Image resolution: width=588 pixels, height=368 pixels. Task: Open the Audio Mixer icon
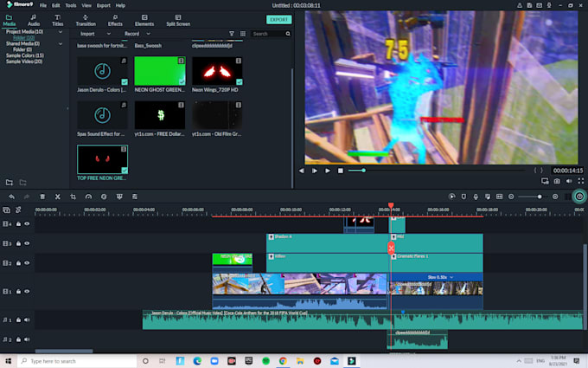click(x=488, y=197)
